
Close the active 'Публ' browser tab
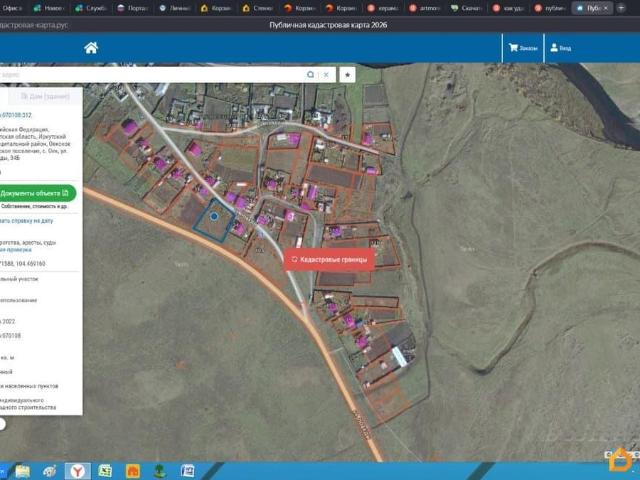(606, 8)
